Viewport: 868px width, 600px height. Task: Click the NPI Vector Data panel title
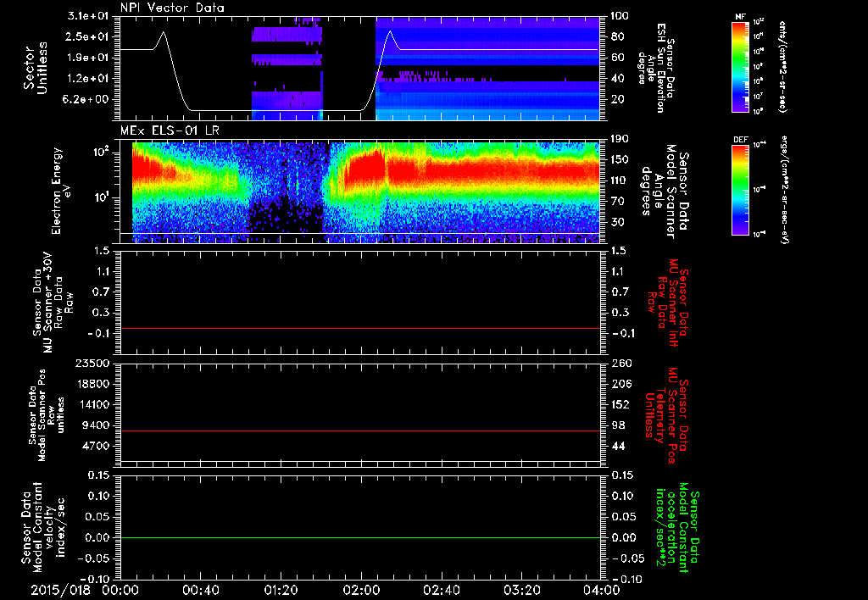pyautogui.click(x=172, y=8)
